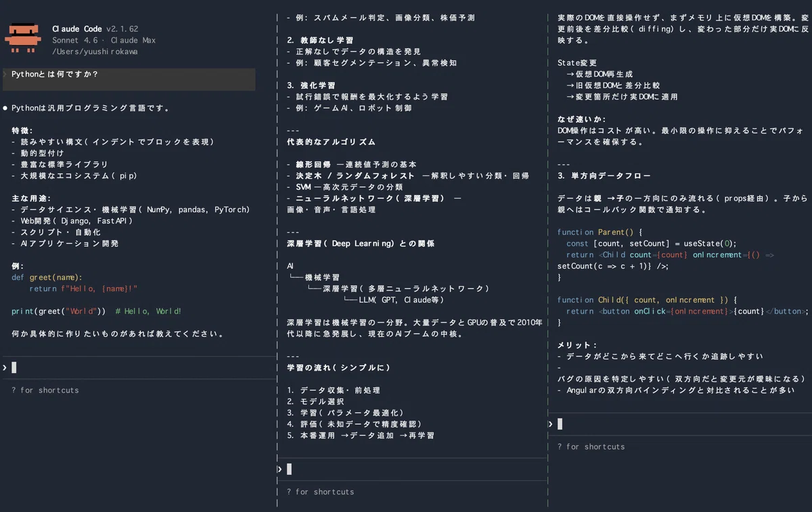Click '? for shortcuts' in the left pane
This screenshot has height=512, width=812.
click(45, 390)
